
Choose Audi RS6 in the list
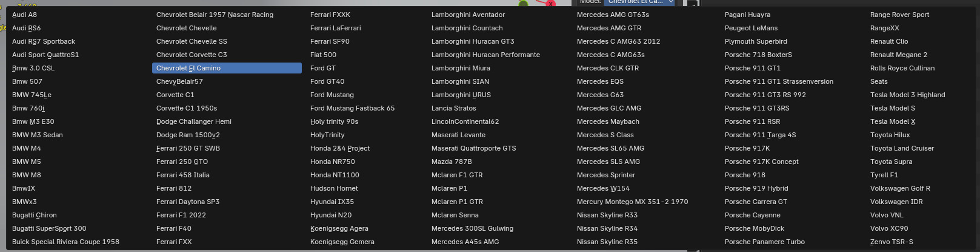point(27,28)
